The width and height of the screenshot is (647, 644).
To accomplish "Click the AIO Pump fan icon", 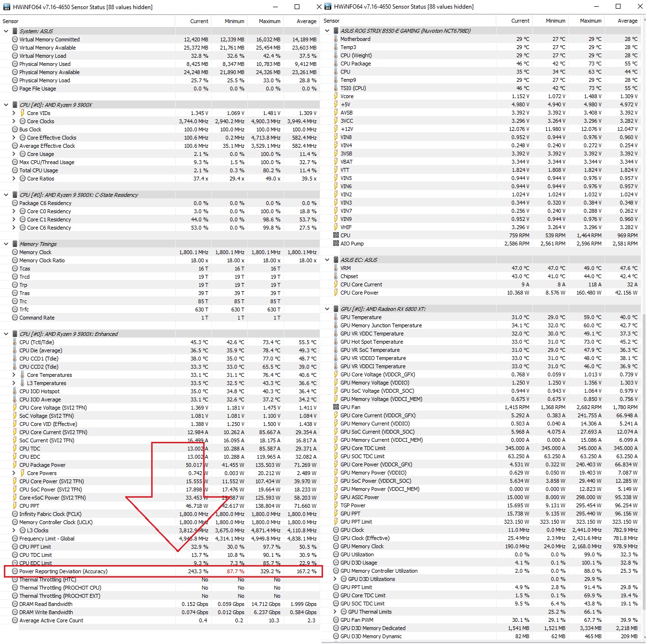I will [336, 244].
